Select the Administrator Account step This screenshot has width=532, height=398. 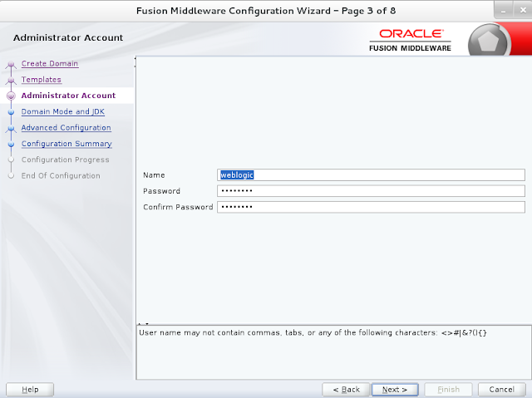tap(68, 96)
